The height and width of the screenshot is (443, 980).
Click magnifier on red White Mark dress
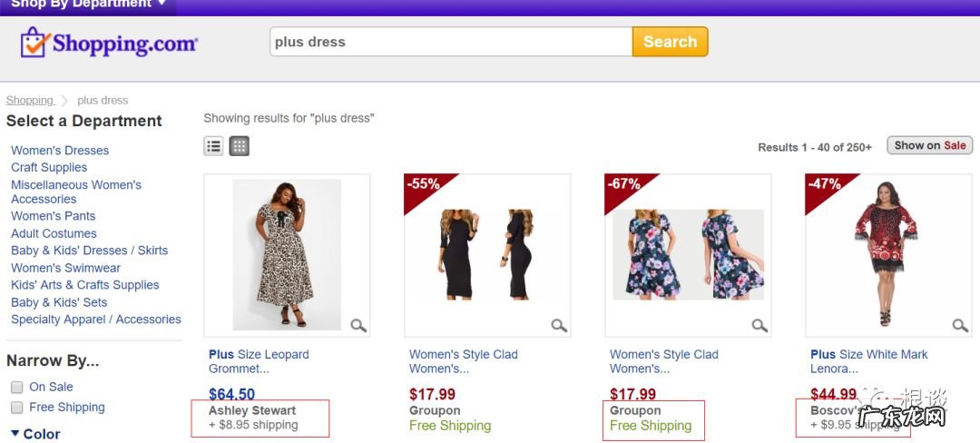pyautogui.click(x=960, y=325)
